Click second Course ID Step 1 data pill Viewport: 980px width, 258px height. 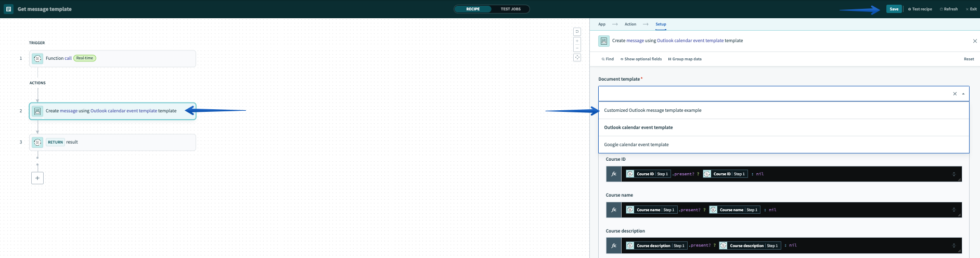[725, 174]
